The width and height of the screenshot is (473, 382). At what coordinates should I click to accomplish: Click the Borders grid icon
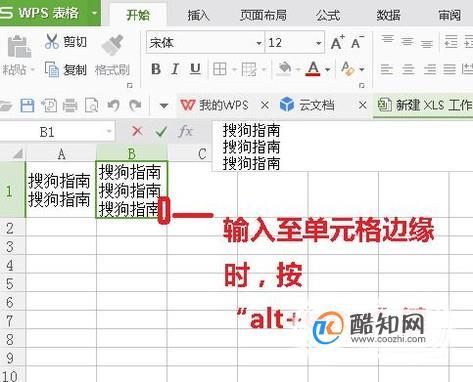(x=220, y=69)
